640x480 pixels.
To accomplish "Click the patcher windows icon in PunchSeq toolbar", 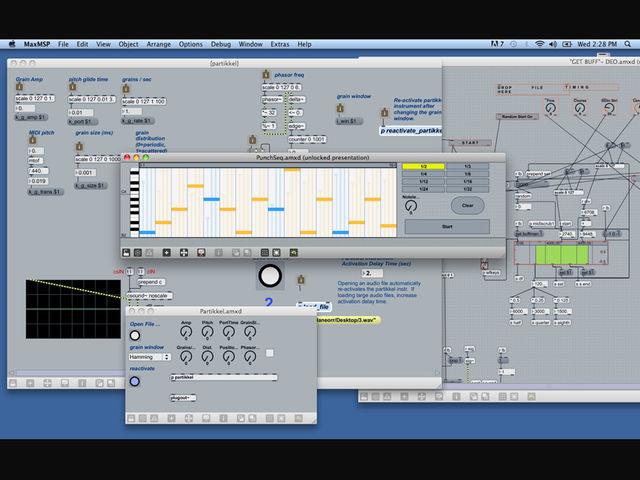I will pyautogui.click(x=138, y=253).
